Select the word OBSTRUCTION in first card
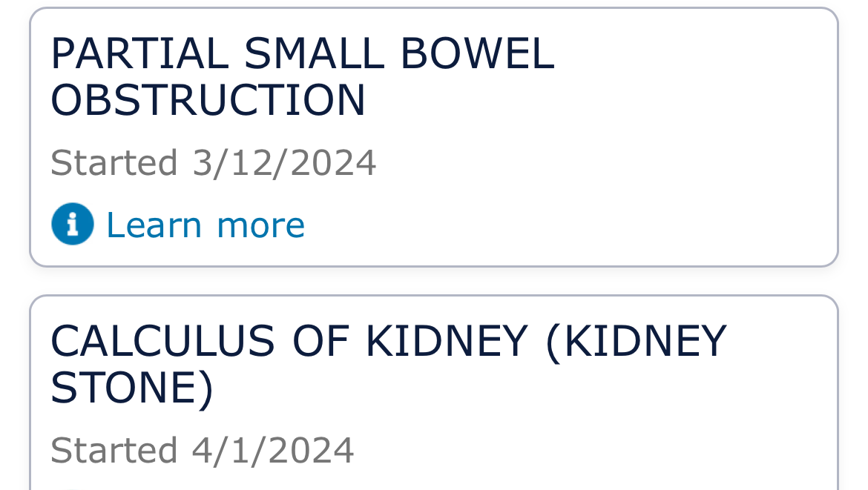 pyautogui.click(x=208, y=100)
